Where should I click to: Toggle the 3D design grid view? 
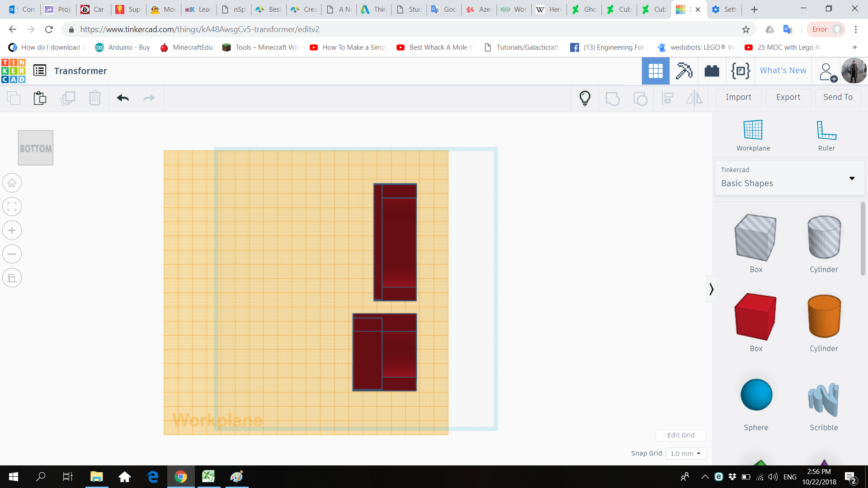(x=656, y=71)
